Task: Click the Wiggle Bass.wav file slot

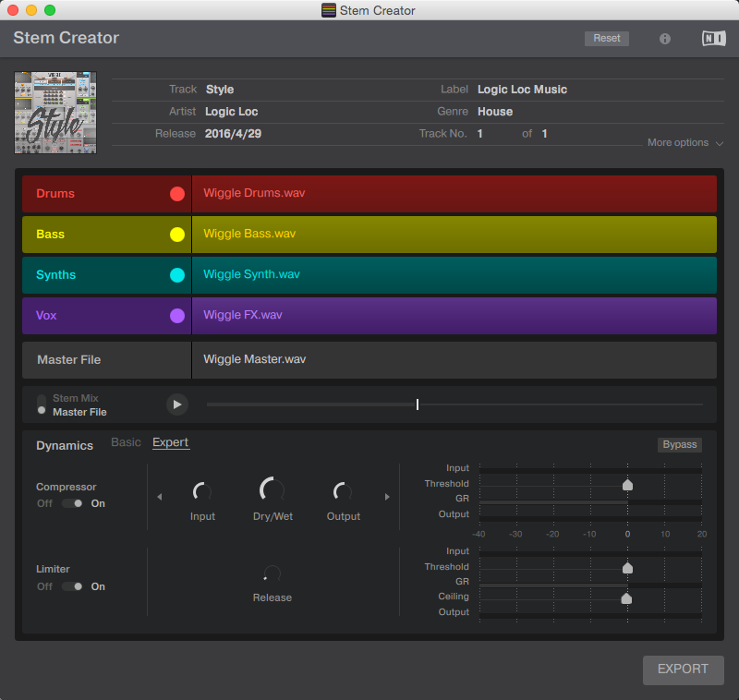Action: 454,235
